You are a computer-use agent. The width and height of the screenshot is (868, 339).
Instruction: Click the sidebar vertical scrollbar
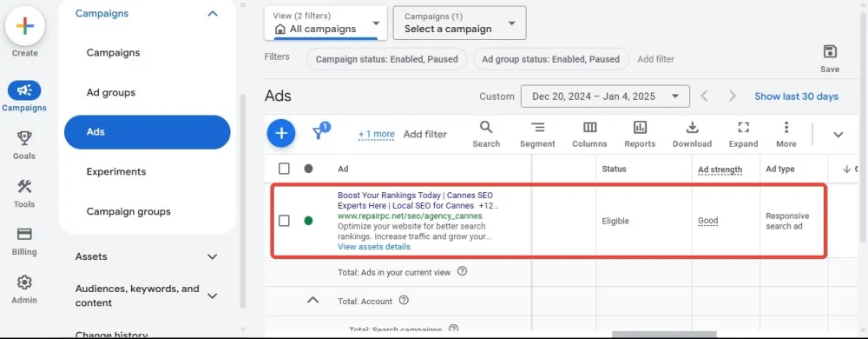(242, 201)
